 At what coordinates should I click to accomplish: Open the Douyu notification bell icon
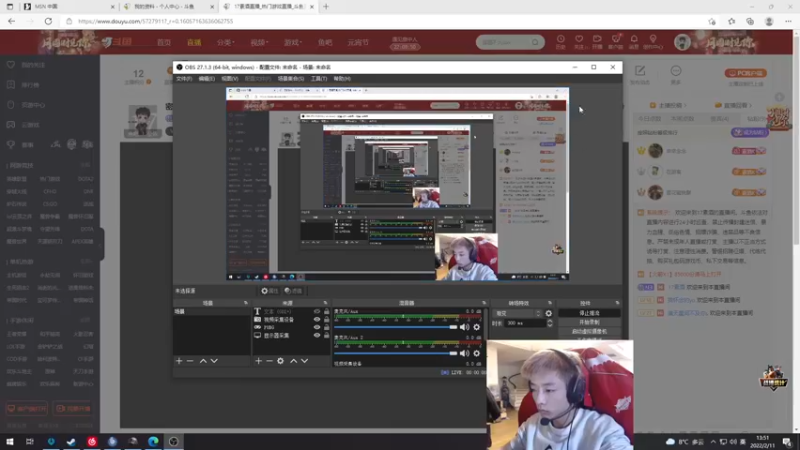tap(634, 41)
